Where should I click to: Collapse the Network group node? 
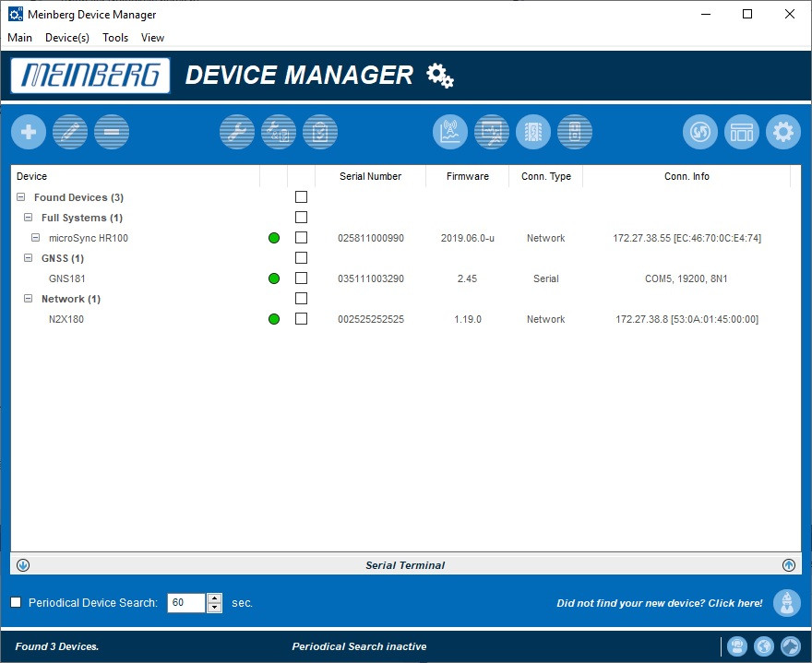29,299
